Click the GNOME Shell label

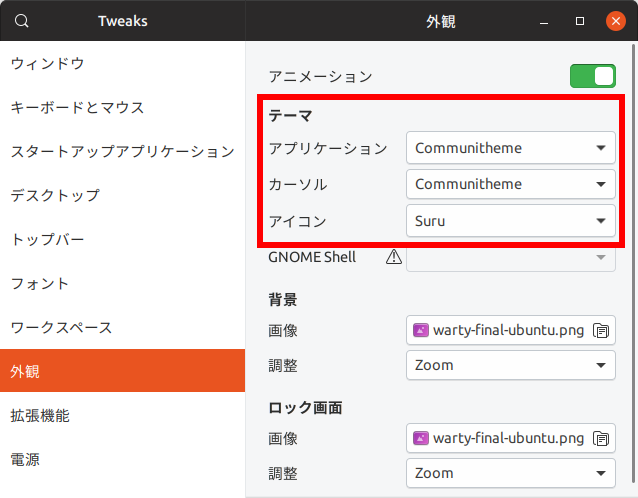(312, 257)
